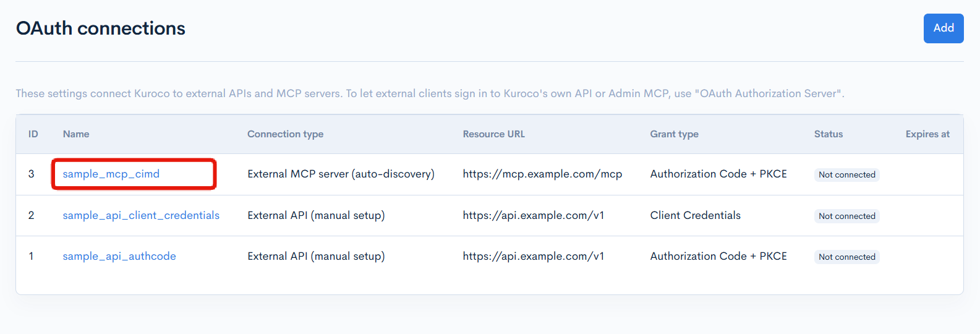
Task: Select the https://mcp.example.com/mcp URL cell
Action: [x=542, y=174]
